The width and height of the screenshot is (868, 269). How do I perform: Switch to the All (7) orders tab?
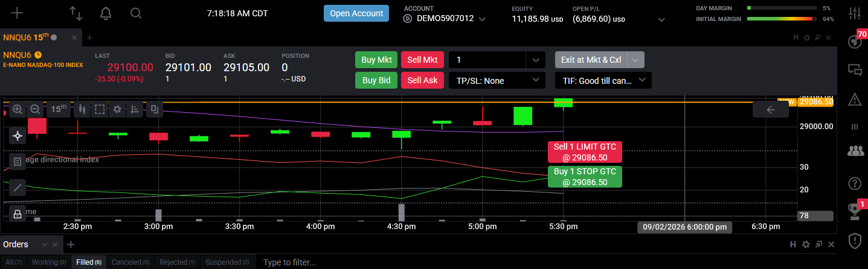pos(13,262)
